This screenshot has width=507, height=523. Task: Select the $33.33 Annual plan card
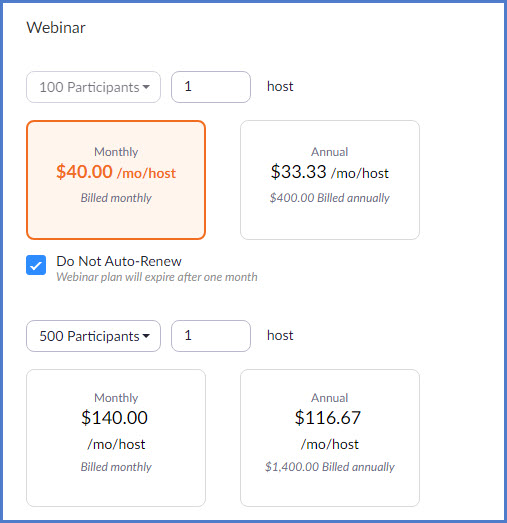(330, 180)
